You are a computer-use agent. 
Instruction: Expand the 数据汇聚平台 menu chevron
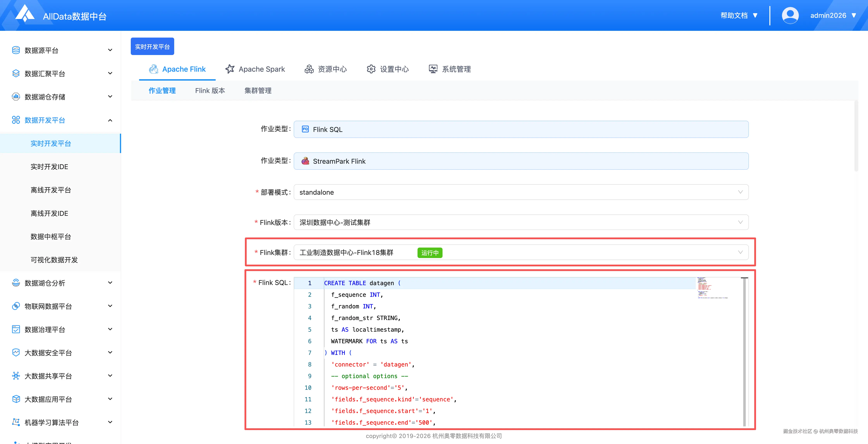[110, 73]
